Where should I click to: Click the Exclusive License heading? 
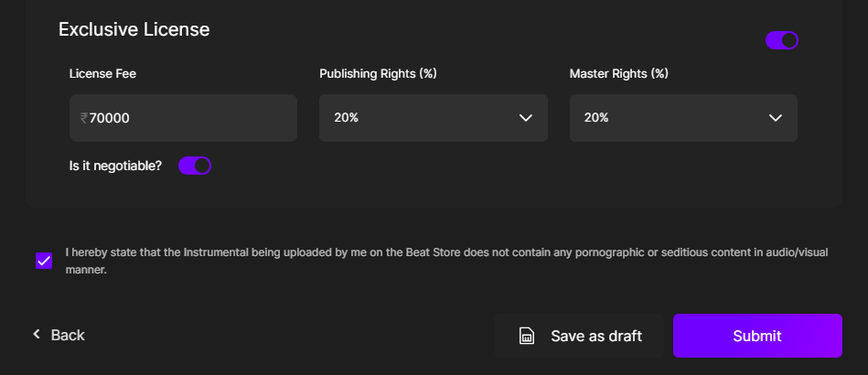[134, 29]
